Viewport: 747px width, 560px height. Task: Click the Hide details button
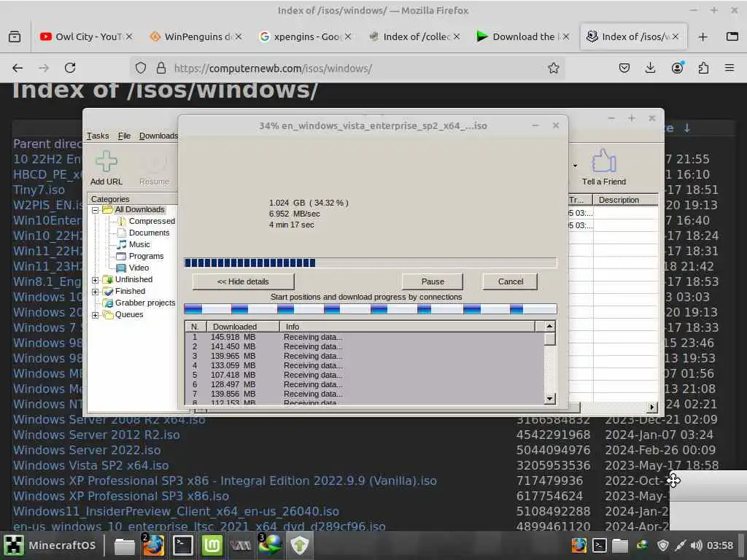243,281
